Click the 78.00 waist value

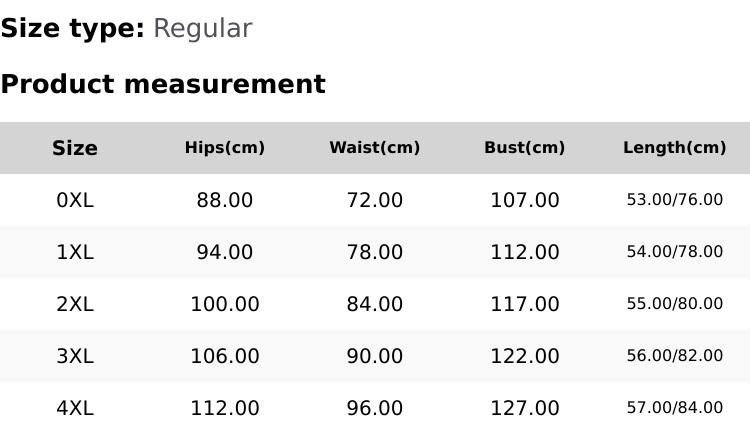[x=375, y=252]
